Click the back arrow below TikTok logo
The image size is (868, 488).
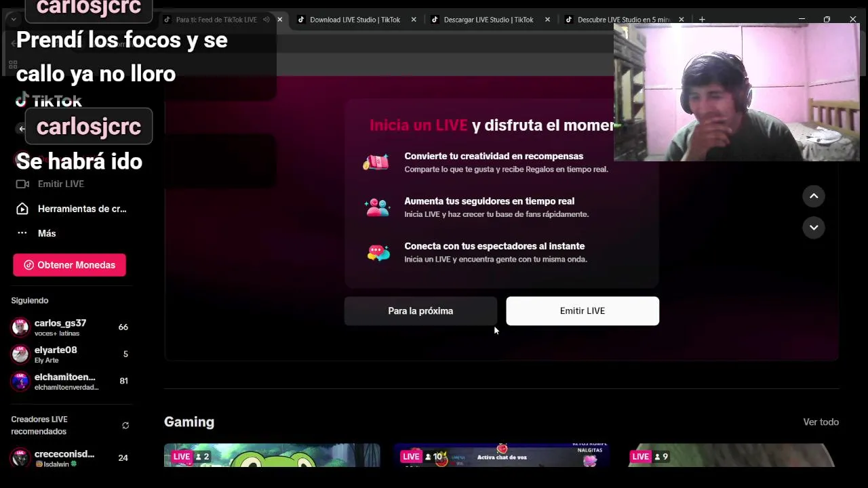[x=22, y=129]
